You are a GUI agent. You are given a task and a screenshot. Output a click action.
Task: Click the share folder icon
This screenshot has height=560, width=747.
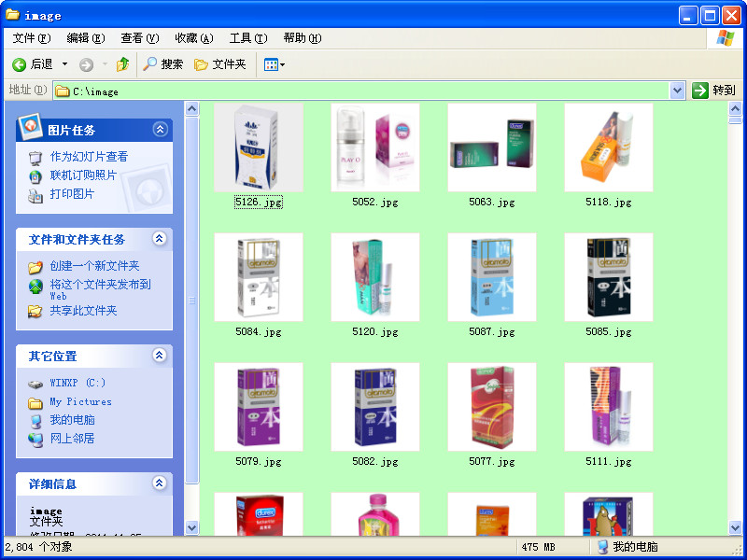pyautogui.click(x=35, y=312)
